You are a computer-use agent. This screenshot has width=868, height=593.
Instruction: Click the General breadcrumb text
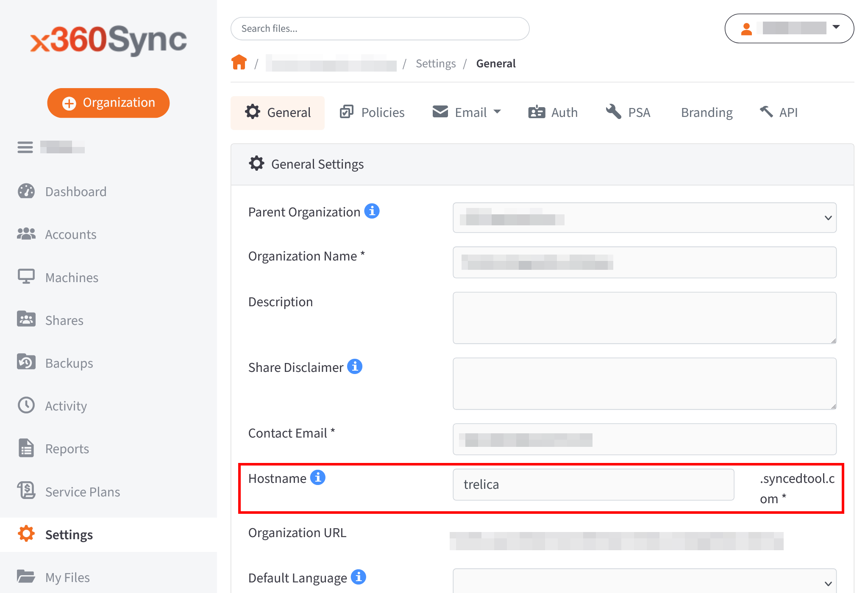click(496, 64)
